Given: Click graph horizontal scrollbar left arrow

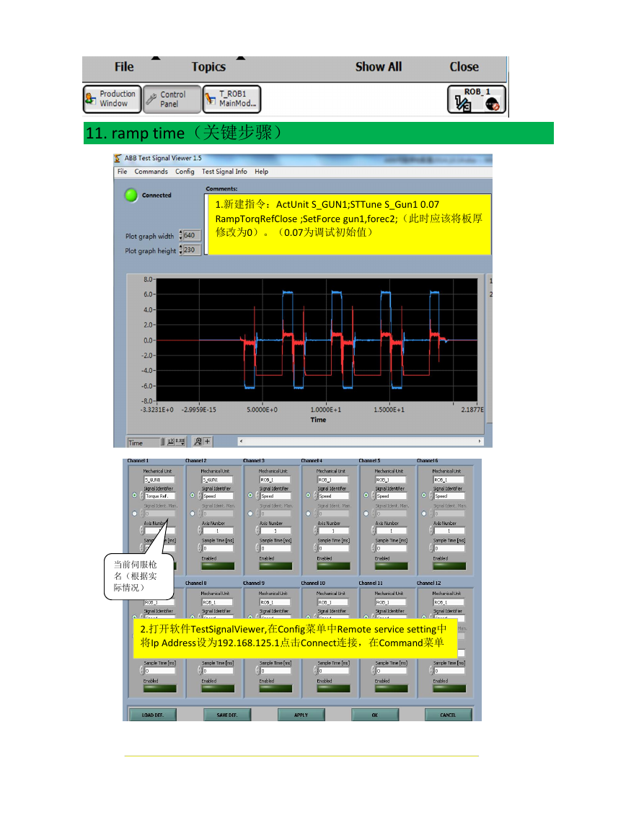Looking at the screenshot, I should click(x=241, y=441).
